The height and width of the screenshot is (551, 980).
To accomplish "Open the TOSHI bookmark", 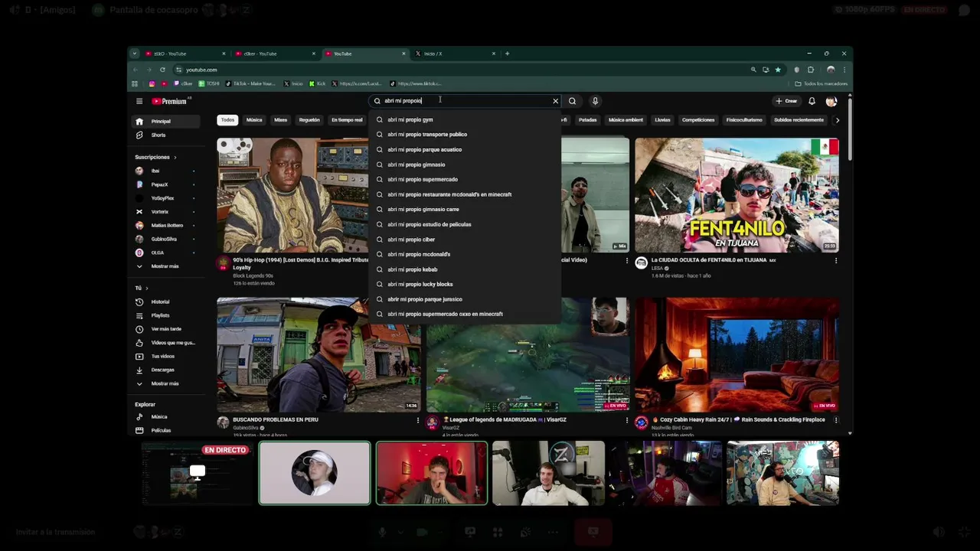I will tap(209, 83).
